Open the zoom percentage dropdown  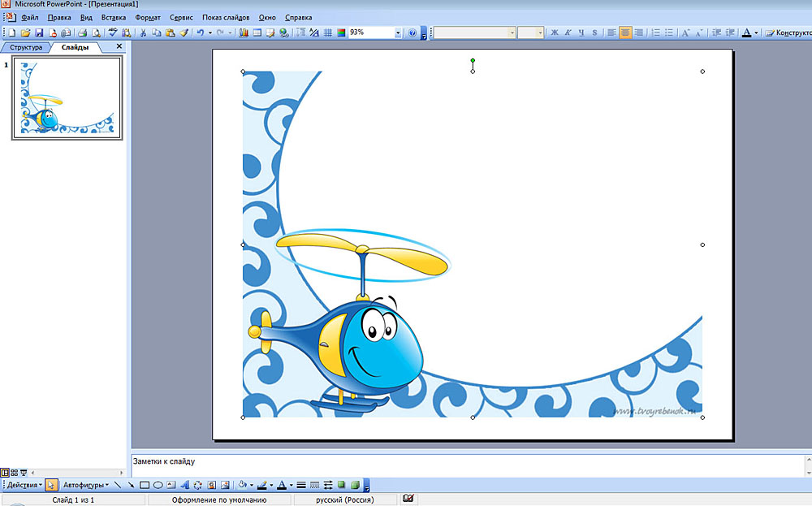click(398, 33)
